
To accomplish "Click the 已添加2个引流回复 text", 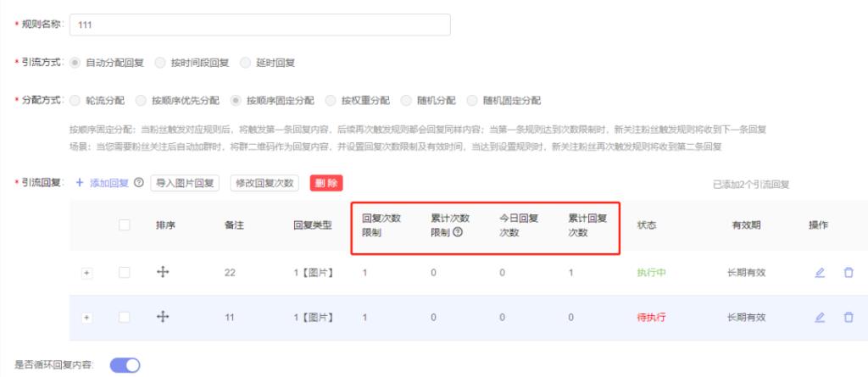I will 751,185.
